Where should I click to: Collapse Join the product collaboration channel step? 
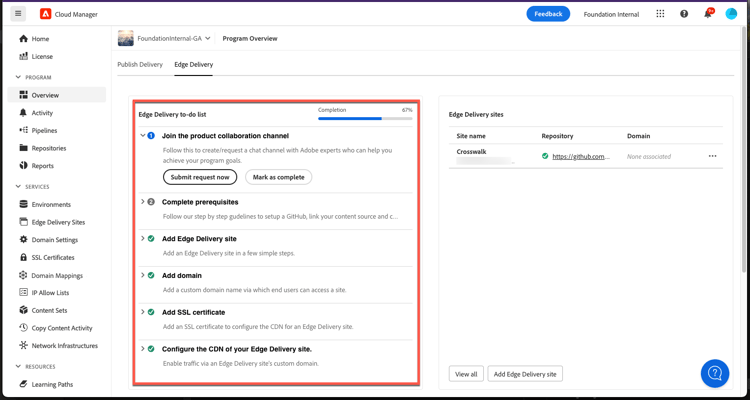(x=143, y=135)
